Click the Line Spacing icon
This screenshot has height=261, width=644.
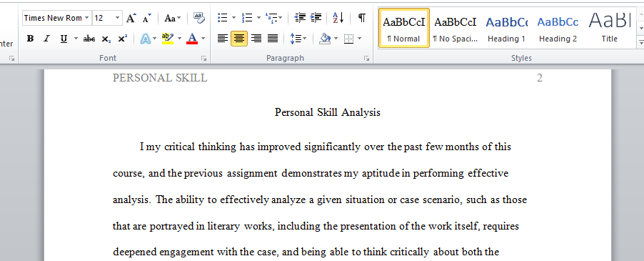click(x=296, y=39)
